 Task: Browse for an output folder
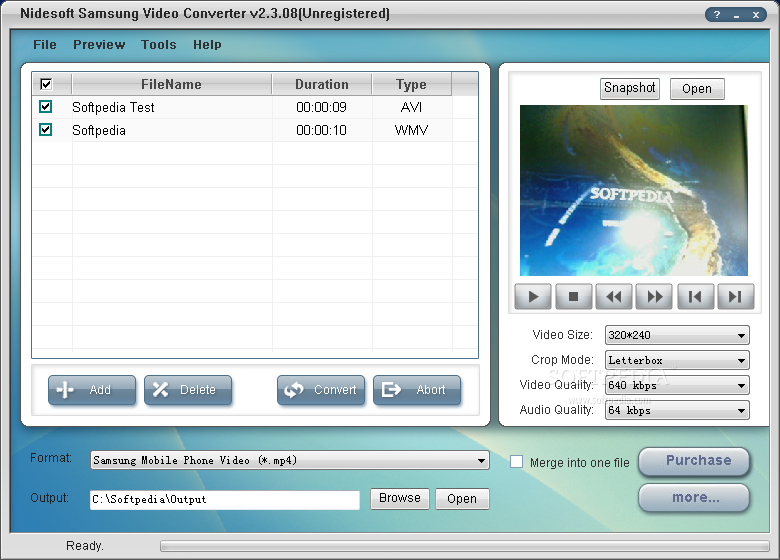(399, 498)
